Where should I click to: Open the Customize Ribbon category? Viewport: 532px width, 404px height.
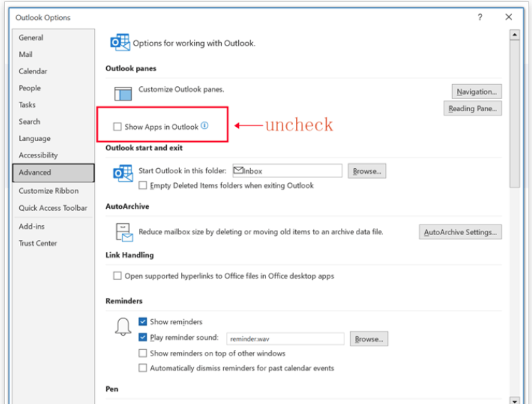click(x=53, y=191)
